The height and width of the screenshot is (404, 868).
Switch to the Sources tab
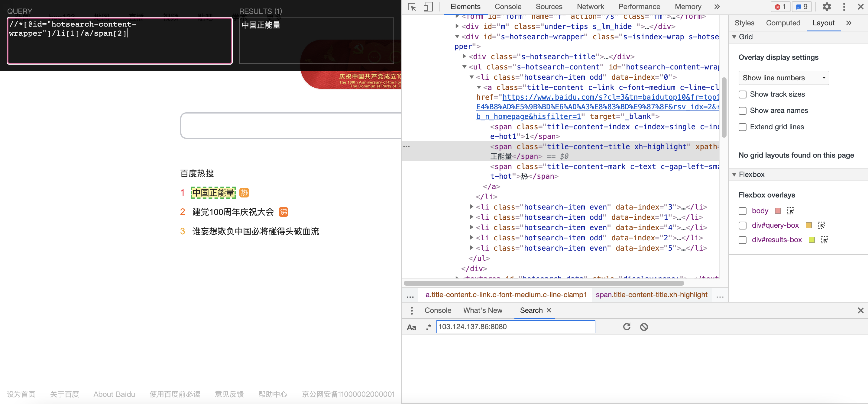[549, 7]
